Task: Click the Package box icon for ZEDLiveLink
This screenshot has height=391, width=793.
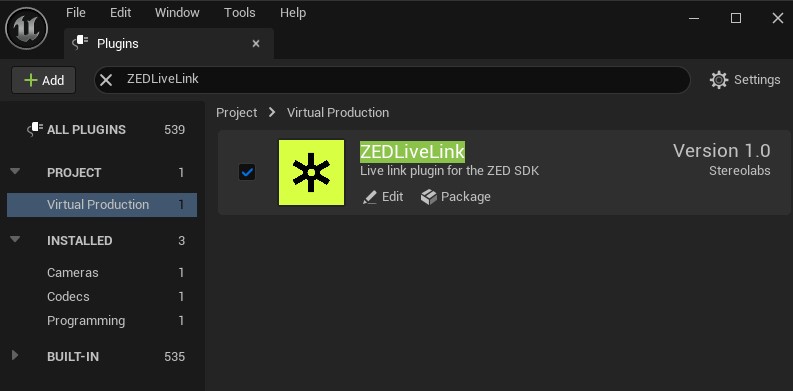Action: (428, 197)
